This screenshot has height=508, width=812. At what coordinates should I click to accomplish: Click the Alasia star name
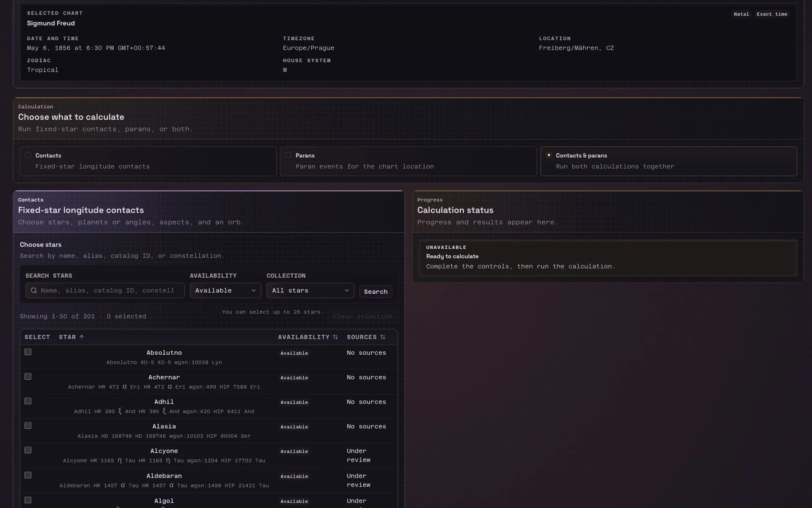click(164, 426)
